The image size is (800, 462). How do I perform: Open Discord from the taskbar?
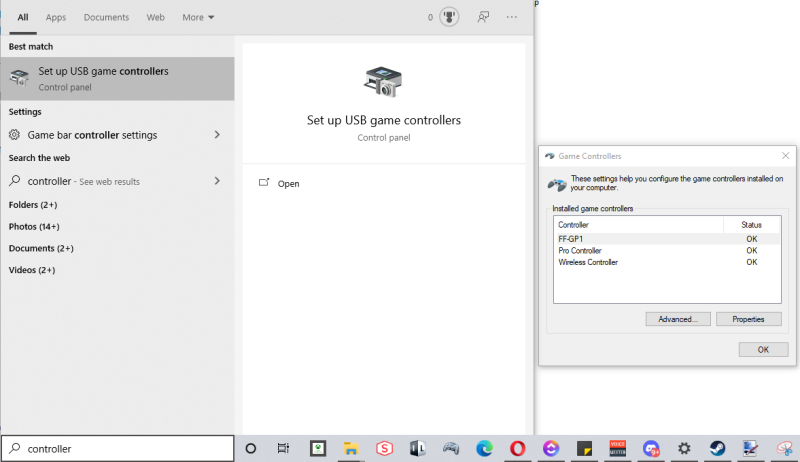coord(651,448)
